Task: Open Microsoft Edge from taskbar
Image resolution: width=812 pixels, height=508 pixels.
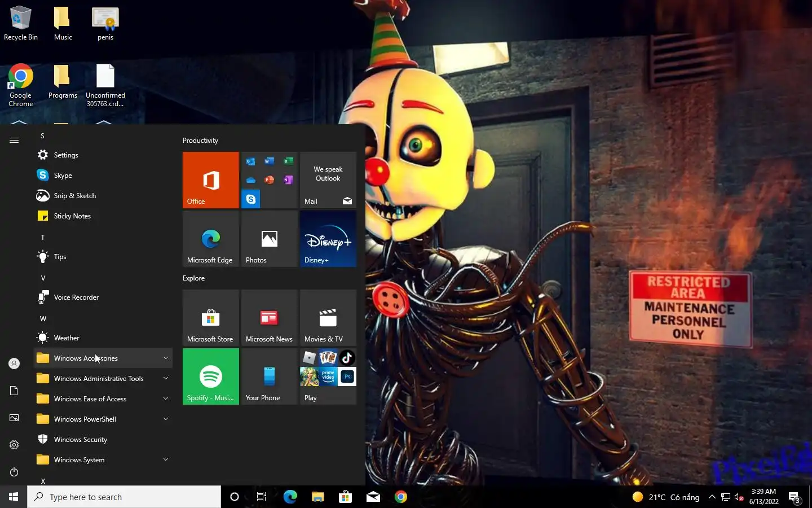Action: coord(290,497)
